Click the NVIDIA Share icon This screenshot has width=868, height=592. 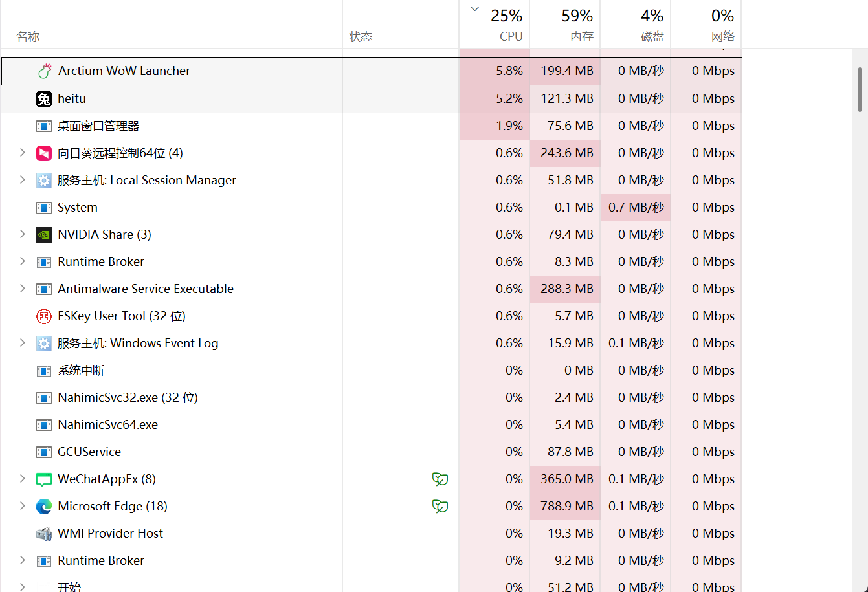pyautogui.click(x=43, y=235)
